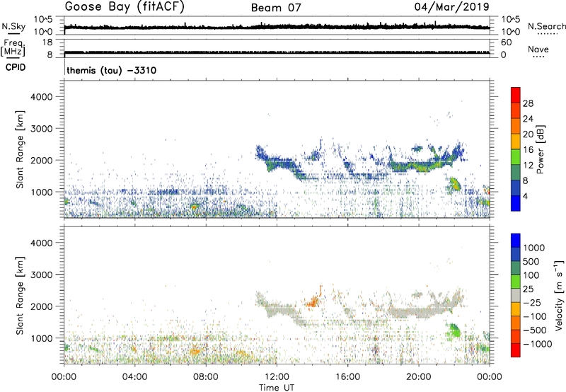Image resolution: width=566 pixels, height=392 pixels.
Task: Pick the red bottom segment of velocity colorbar
Action: click(x=516, y=350)
